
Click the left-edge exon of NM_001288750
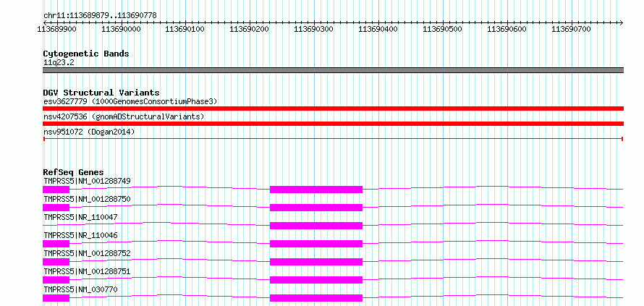56,208
